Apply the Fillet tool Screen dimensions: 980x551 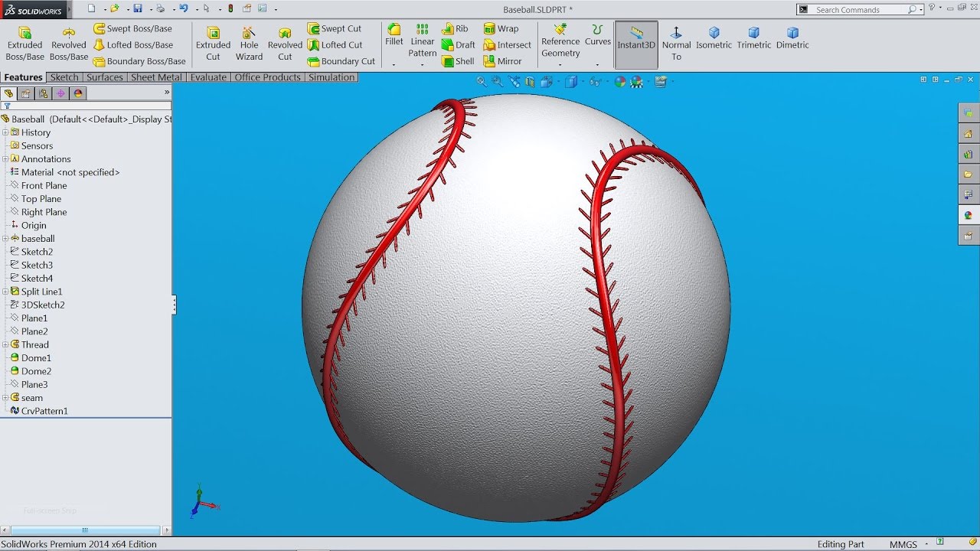click(x=394, y=35)
